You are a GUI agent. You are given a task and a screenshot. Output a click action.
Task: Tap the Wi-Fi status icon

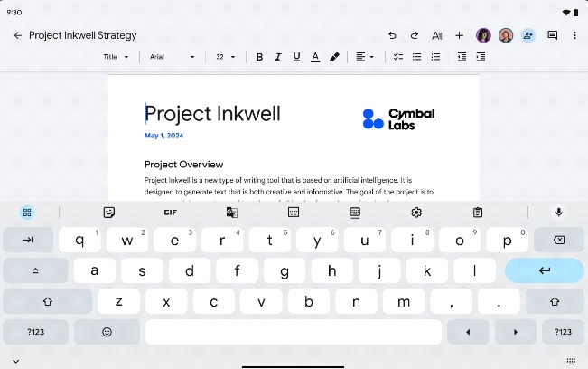566,13
